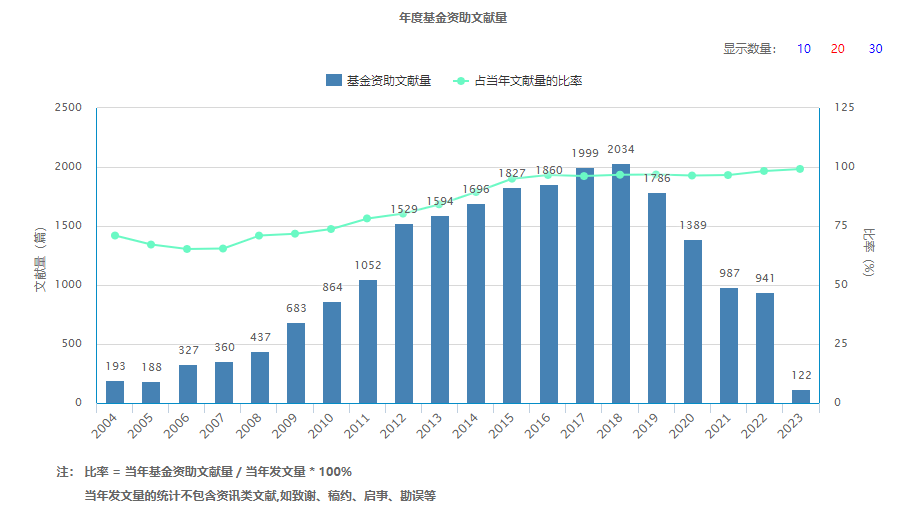Click the 2004 ratio line data point
Screen dimensions: 901x521
point(115,236)
